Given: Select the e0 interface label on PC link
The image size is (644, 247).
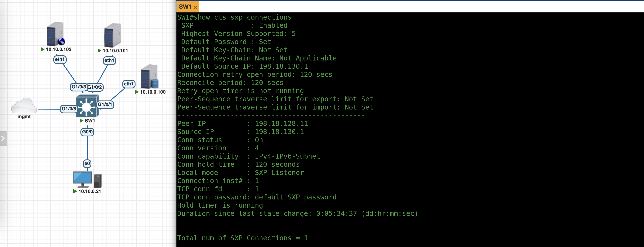Looking at the screenshot, I should (x=87, y=164).
